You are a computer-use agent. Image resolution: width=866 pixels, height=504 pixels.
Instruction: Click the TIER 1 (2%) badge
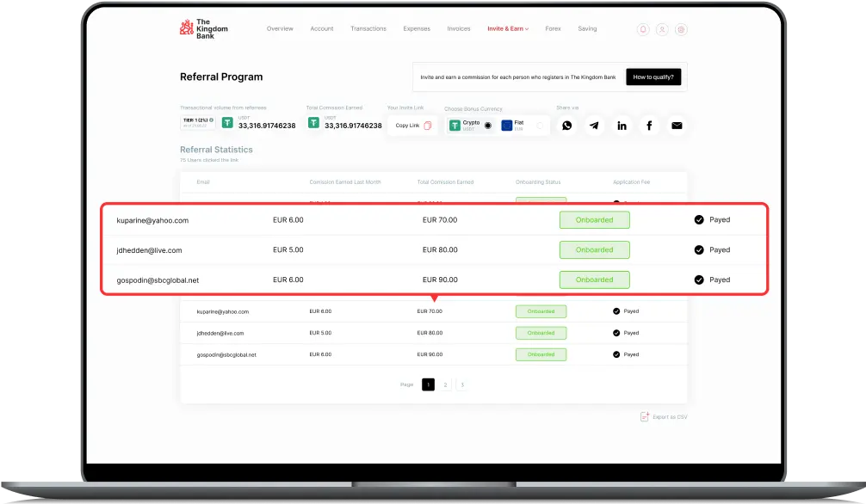[198, 122]
